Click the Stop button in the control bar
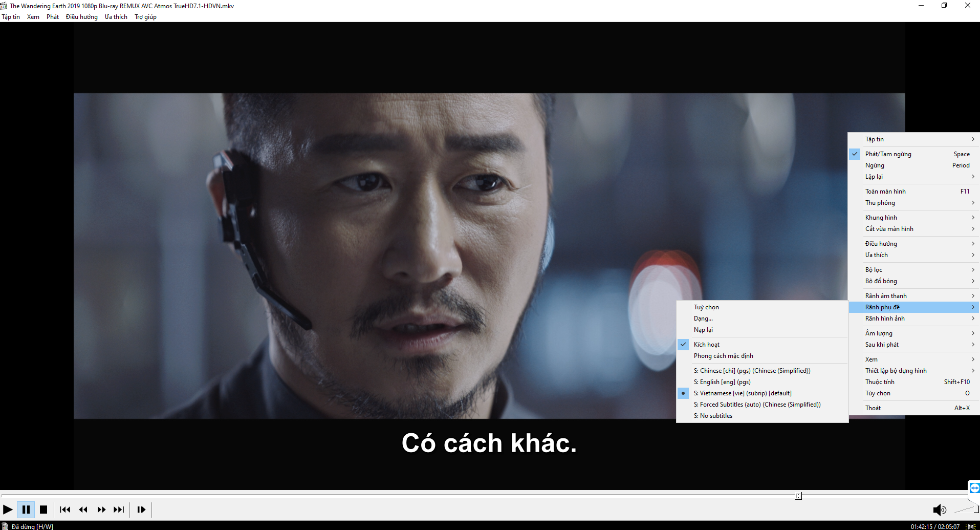This screenshot has height=530, width=980. tap(43, 510)
